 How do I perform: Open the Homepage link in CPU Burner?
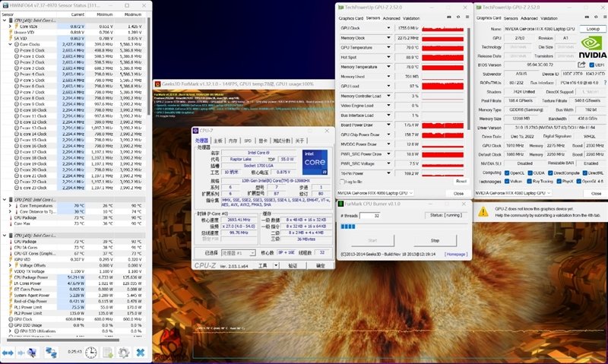coord(455,255)
